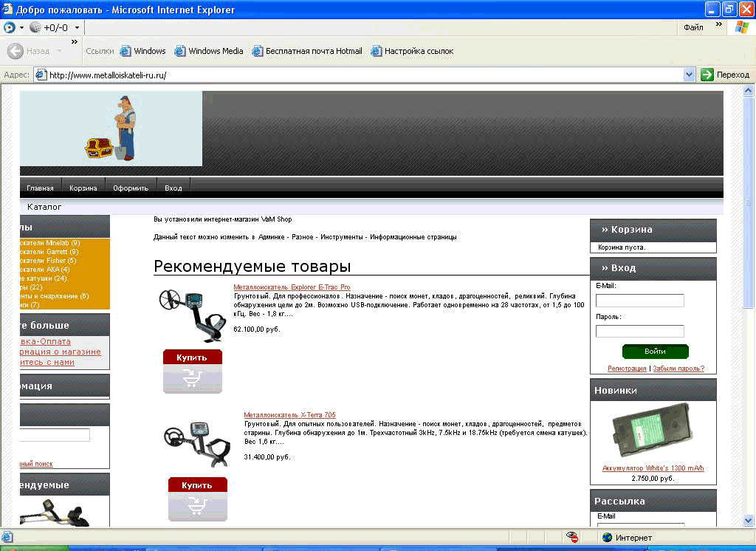756x551 pixels.
Task: Open the Регистрация link
Action: (627, 369)
